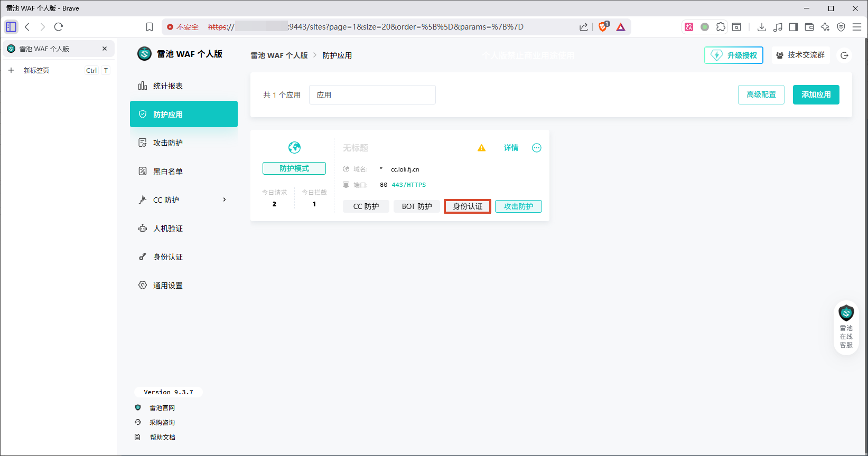Click BOT 防护 button on app card
The image size is (868, 456).
[417, 206]
